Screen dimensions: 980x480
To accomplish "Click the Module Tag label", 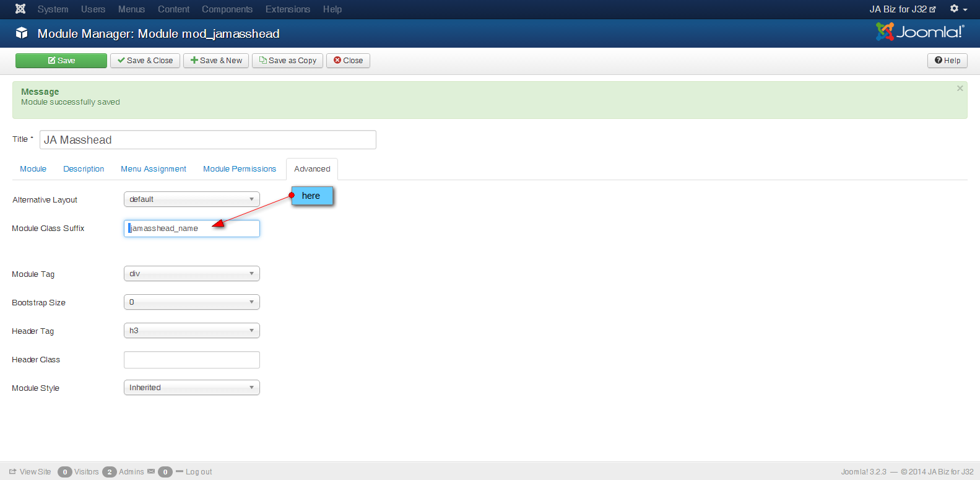I will tap(33, 274).
